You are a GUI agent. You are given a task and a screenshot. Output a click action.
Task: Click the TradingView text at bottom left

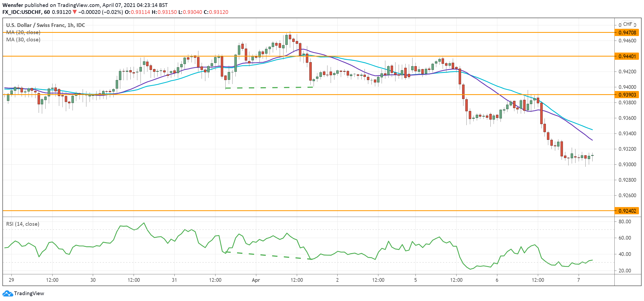point(29,293)
